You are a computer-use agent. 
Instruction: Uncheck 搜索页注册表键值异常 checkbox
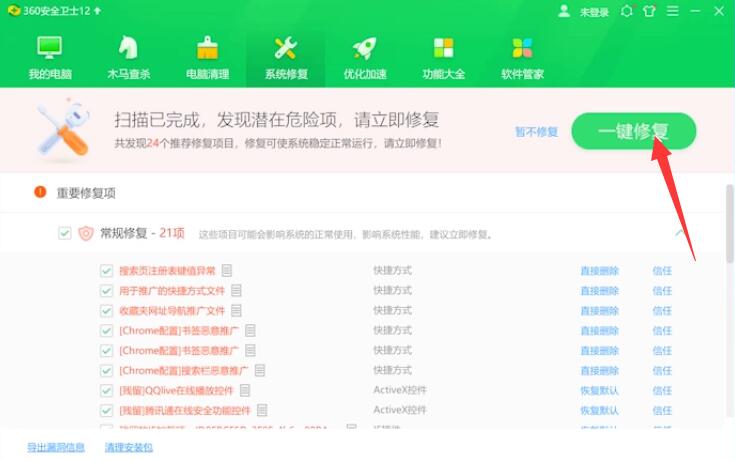pyautogui.click(x=106, y=271)
